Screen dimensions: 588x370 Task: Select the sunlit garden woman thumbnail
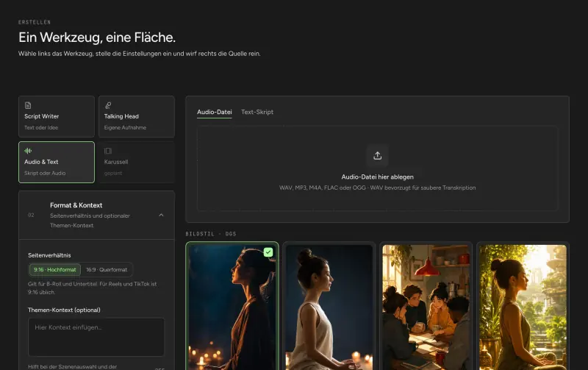click(523, 306)
